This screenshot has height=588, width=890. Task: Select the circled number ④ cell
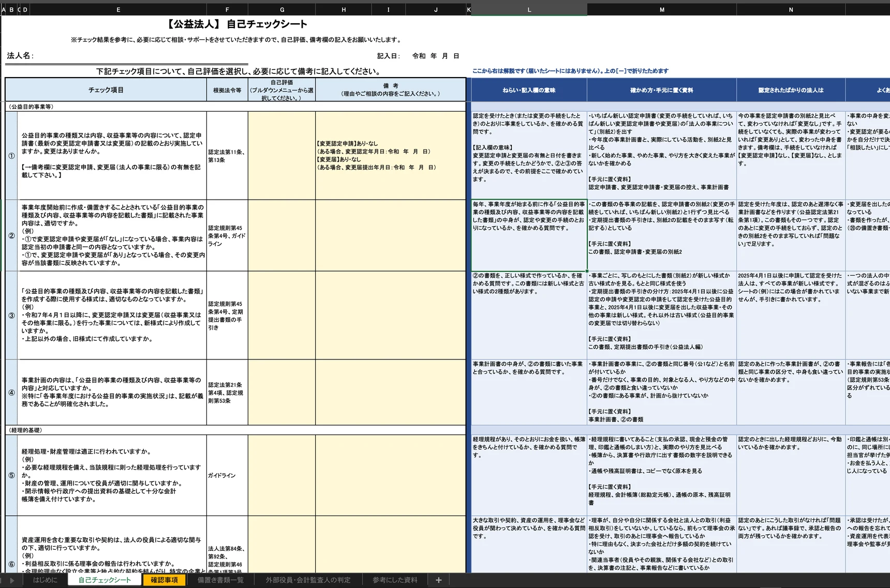click(x=11, y=393)
